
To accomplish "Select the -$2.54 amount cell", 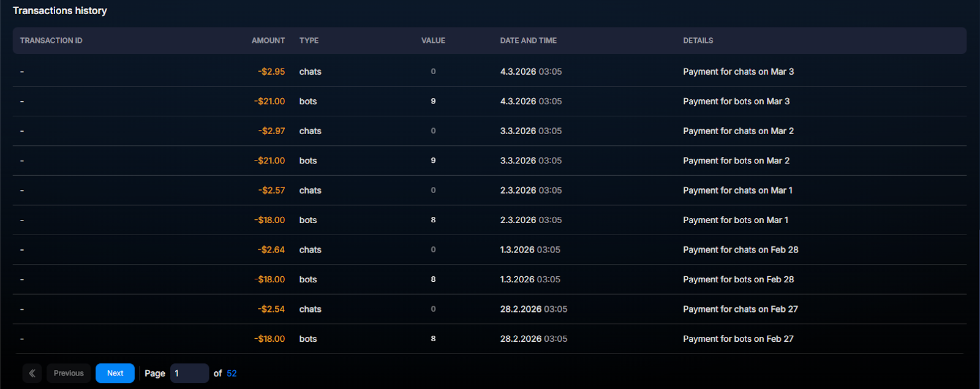I will coord(271,309).
